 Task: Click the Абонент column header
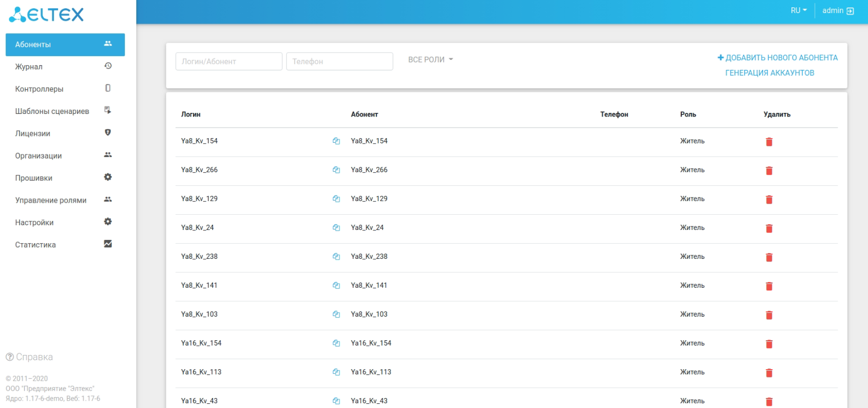point(365,114)
